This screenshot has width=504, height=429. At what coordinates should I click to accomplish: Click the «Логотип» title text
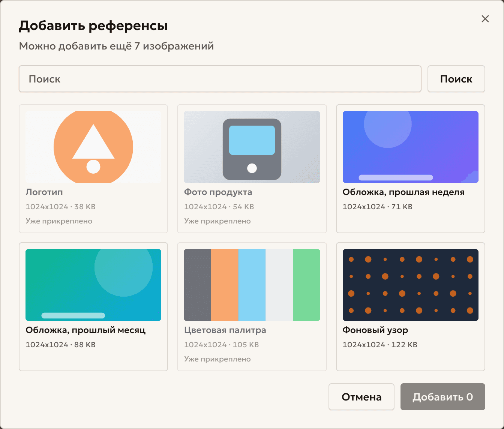(x=44, y=192)
